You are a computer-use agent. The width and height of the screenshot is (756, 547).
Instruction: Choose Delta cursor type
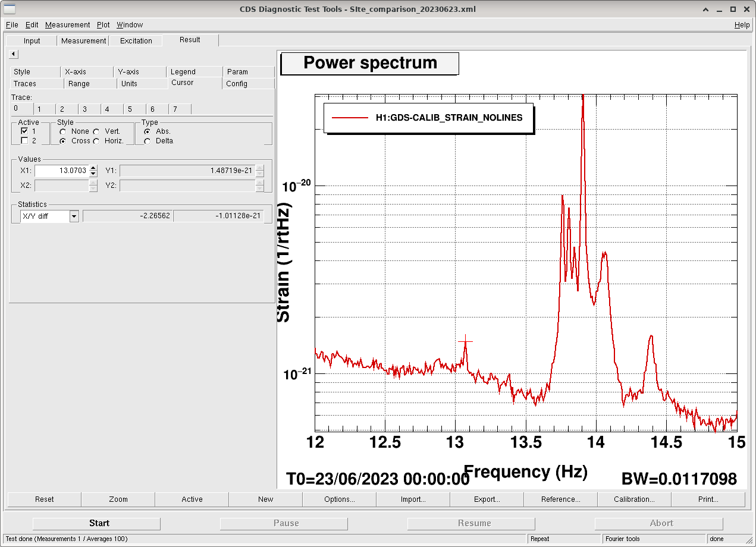pyautogui.click(x=148, y=141)
